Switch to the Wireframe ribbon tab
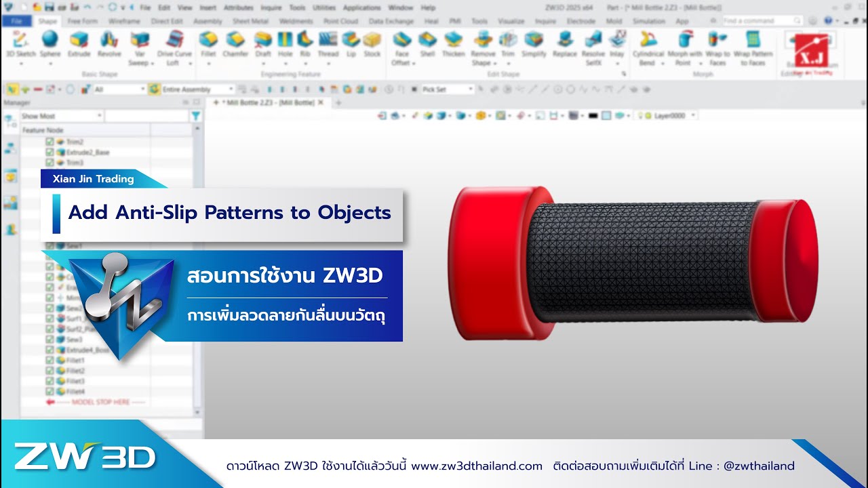 [x=124, y=21]
